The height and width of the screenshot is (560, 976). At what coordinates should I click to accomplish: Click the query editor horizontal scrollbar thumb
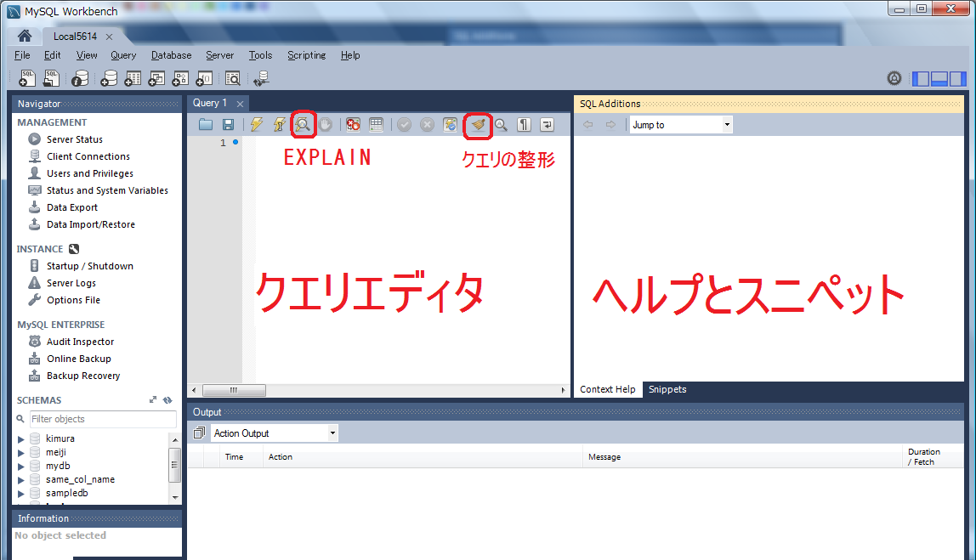pyautogui.click(x=234, y=390)
